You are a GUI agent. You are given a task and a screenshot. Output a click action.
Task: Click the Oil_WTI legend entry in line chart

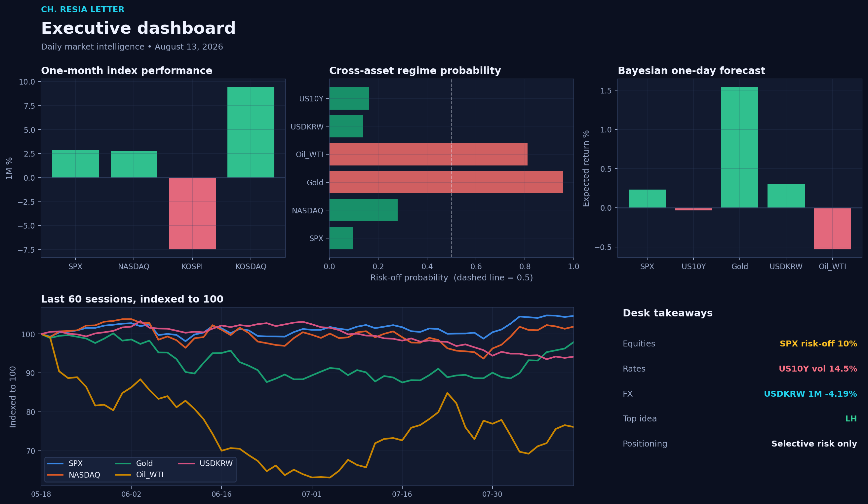click(x=139, y=475)
